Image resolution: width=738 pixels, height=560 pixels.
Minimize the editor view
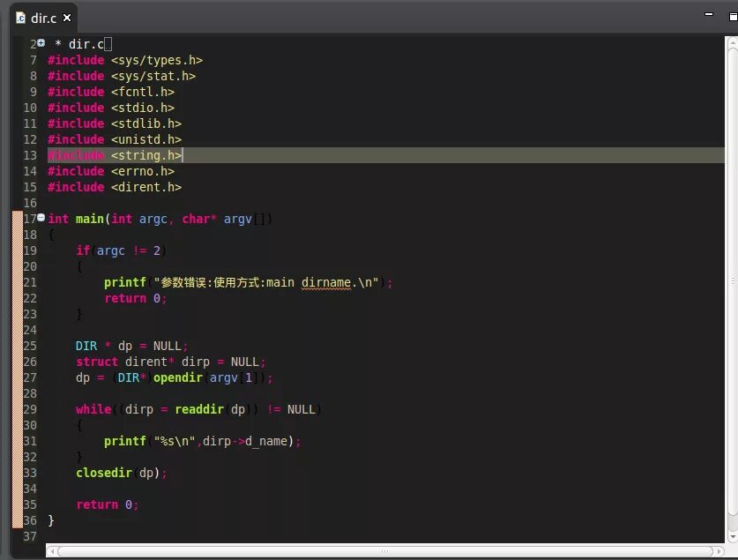click(708, 15)
